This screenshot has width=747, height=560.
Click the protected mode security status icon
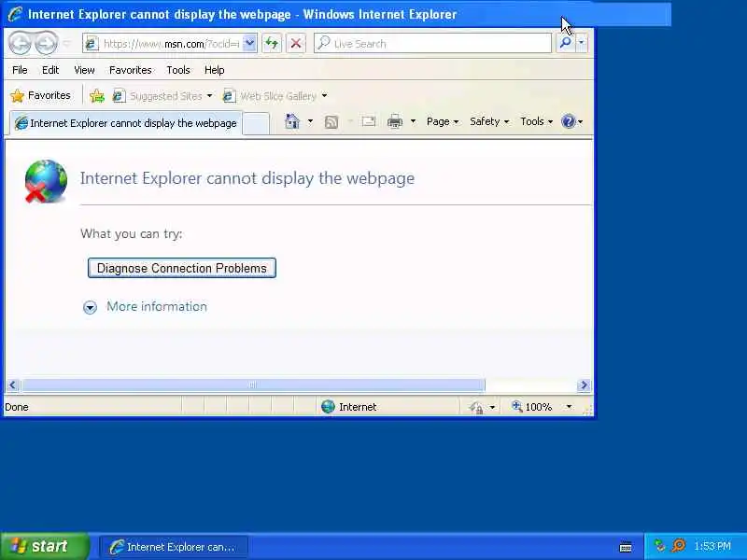pos(476,408)
